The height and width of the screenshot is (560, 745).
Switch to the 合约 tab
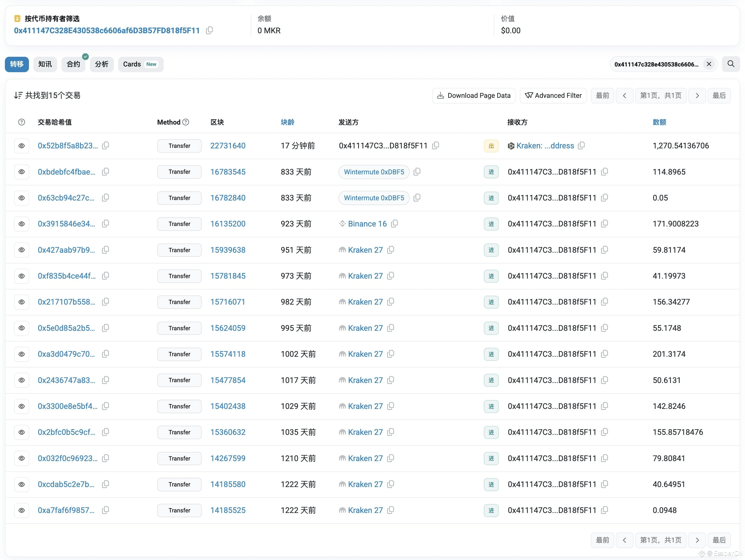tap(74, 64)
